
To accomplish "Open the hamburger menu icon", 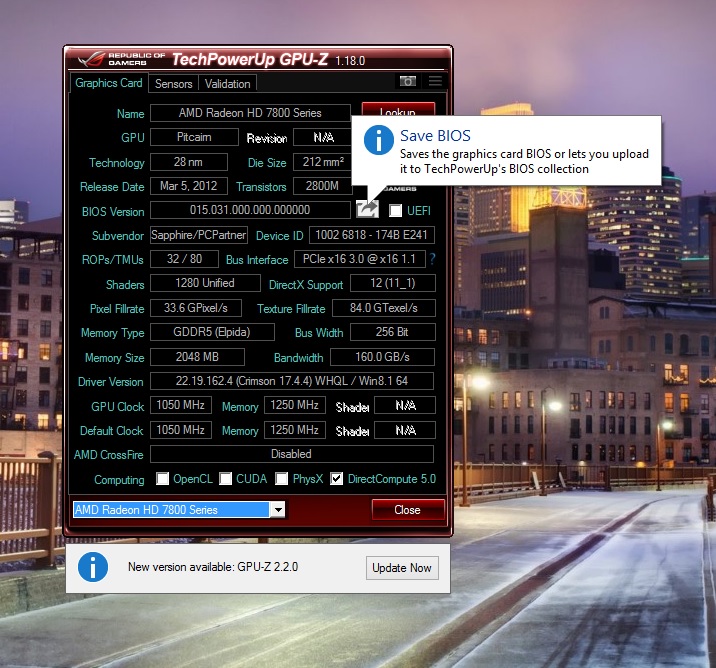I will (x=435, y=81).
